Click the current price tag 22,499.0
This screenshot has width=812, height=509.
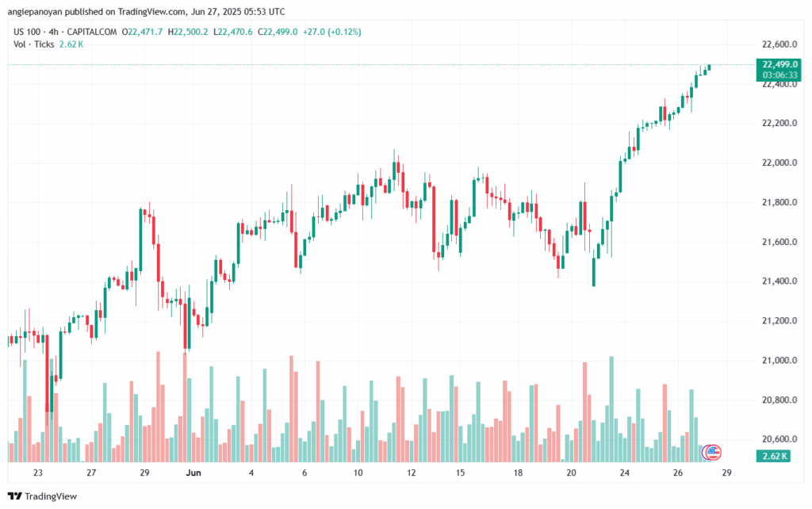[x=779, y=64]
